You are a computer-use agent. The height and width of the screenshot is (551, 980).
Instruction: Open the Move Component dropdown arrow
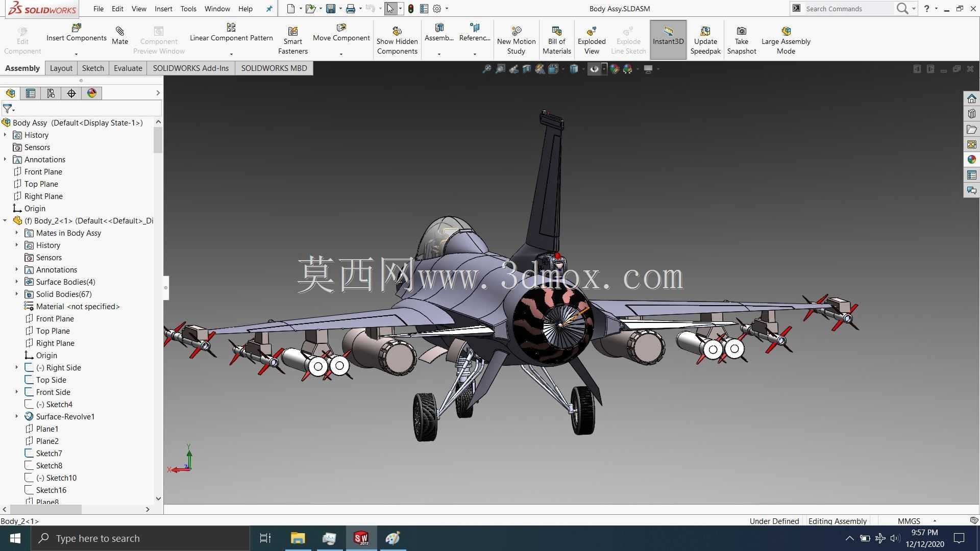coord(341,54)
